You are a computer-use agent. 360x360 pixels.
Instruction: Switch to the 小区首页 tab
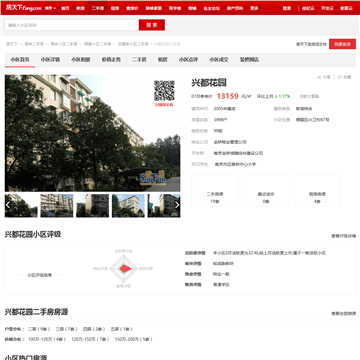(x=20, y=60)
